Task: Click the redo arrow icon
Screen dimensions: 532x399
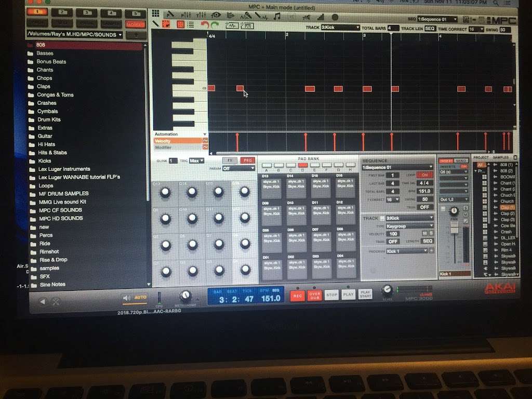Action: pos(215,24)
